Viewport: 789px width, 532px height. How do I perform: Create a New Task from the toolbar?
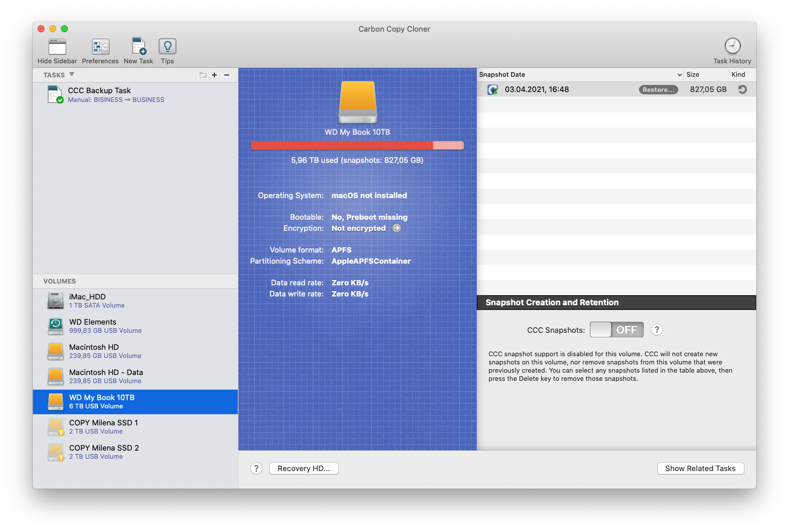tap(139, 47)
